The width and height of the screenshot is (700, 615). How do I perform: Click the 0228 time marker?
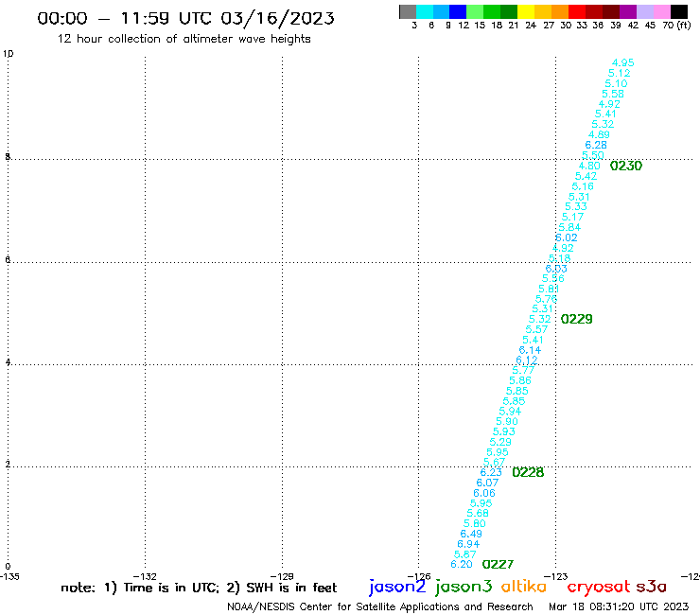coord(528,472)
